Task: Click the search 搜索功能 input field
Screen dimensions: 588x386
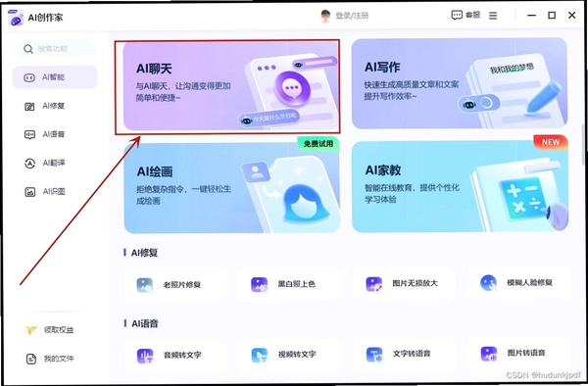Action: pyautogui.click(x=55, y=49)
